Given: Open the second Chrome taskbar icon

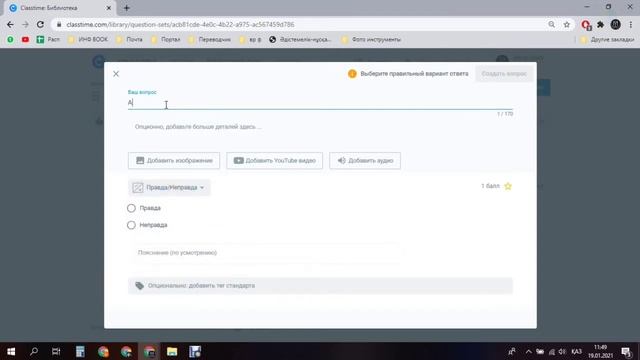Looking at the screenshot, I should [126, 351].
